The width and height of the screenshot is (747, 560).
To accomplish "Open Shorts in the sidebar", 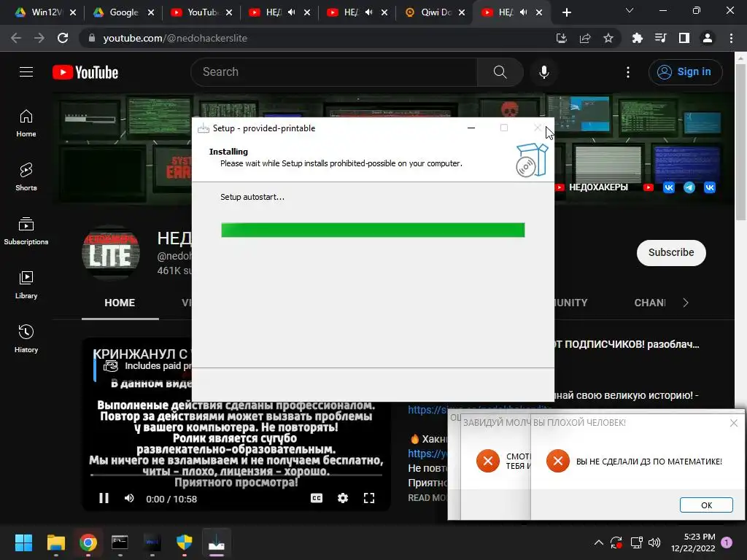I will [26, 176].
